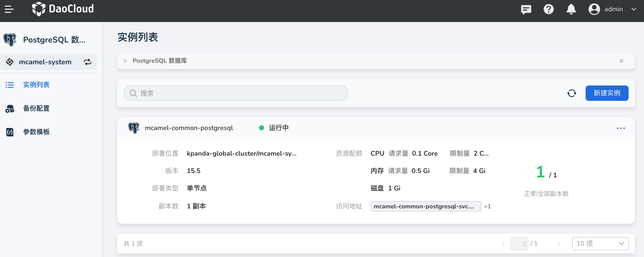Select 实例列表 in the sidebar

(36, 85)
